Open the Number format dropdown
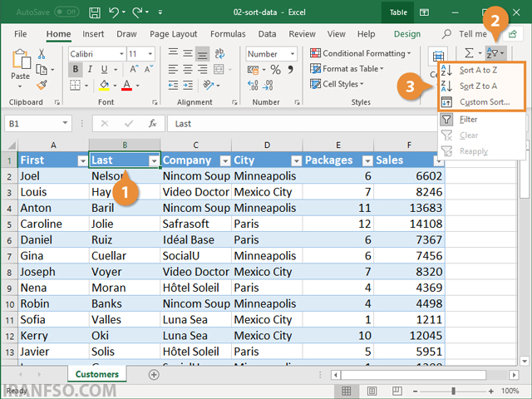 pyautogui.click(x=292, y=54)
